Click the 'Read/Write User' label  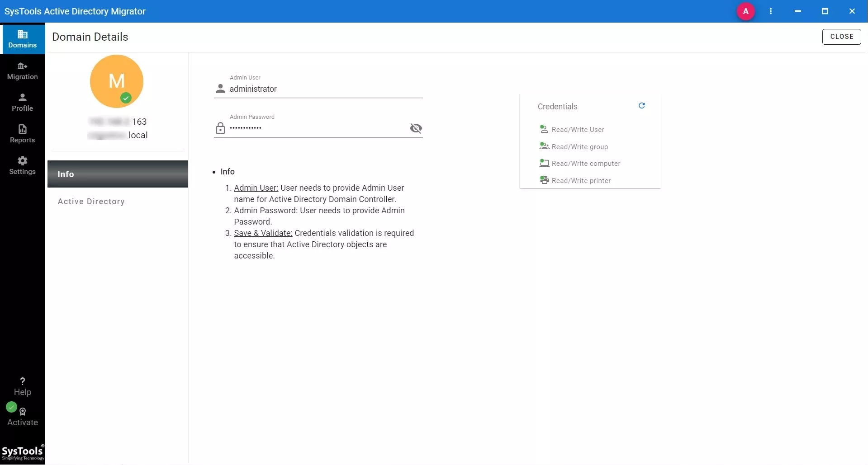pyautogui.click(x=578, y=130)
